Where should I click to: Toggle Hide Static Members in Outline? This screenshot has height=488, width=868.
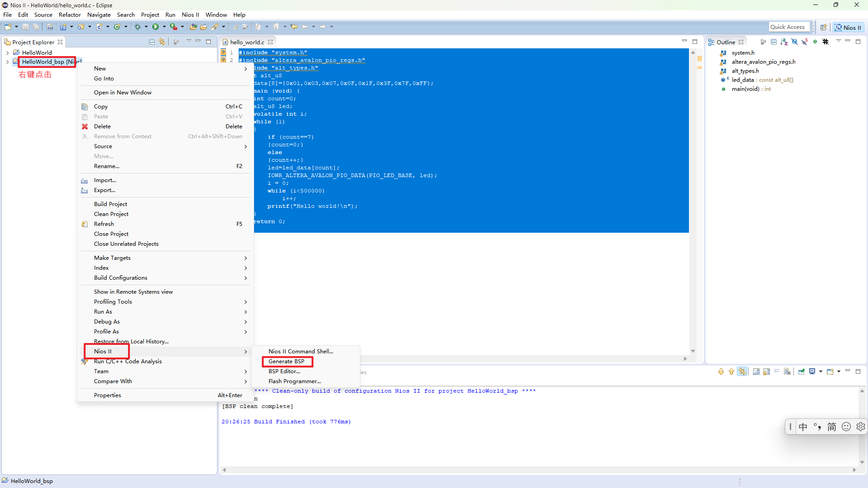pos(804,42)
